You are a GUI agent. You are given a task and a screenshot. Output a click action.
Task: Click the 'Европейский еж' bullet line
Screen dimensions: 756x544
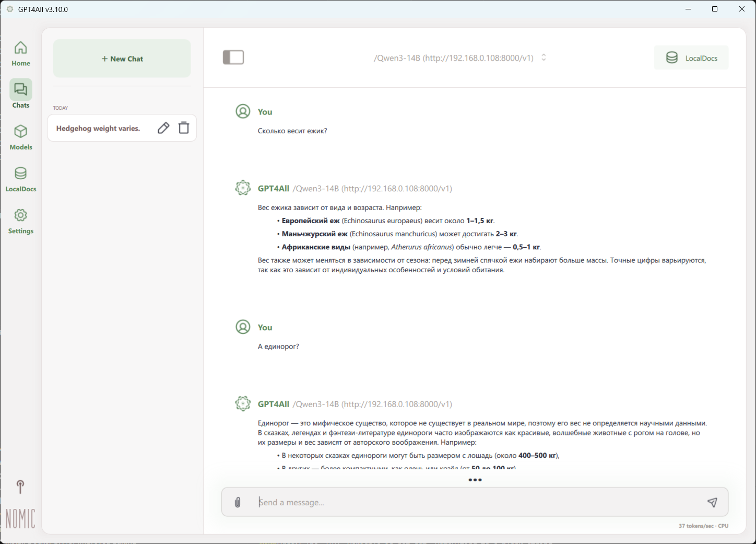pyautogui.click(x=386, y=221)
